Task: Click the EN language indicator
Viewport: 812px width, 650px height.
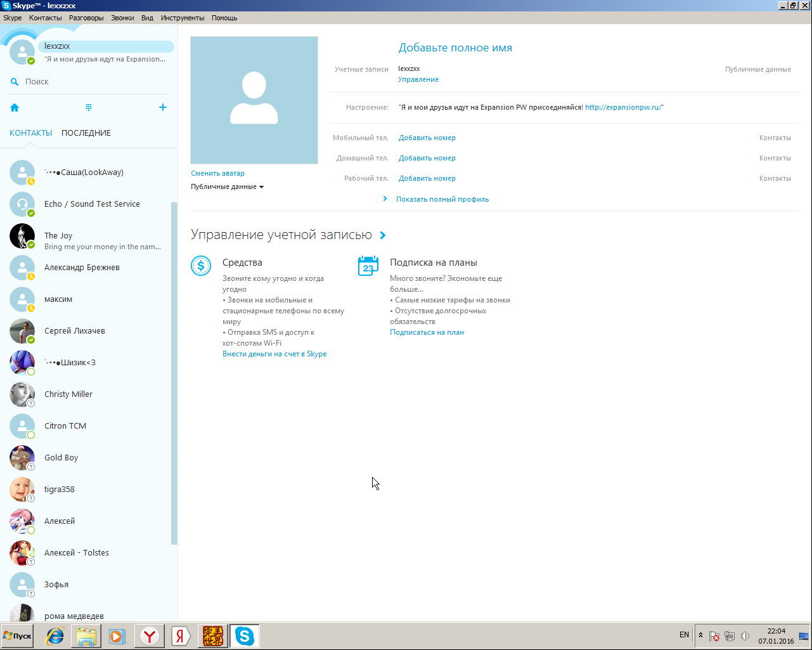Action: [684, 635]
